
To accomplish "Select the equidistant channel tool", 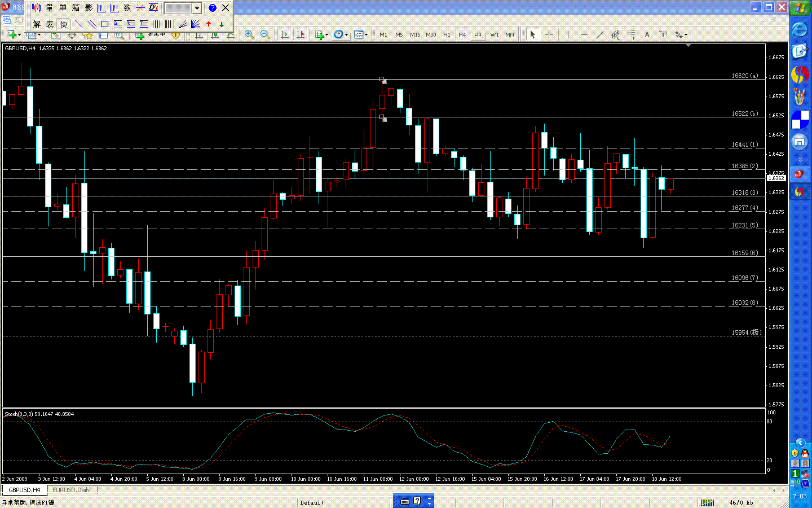I will coord(615,34).
